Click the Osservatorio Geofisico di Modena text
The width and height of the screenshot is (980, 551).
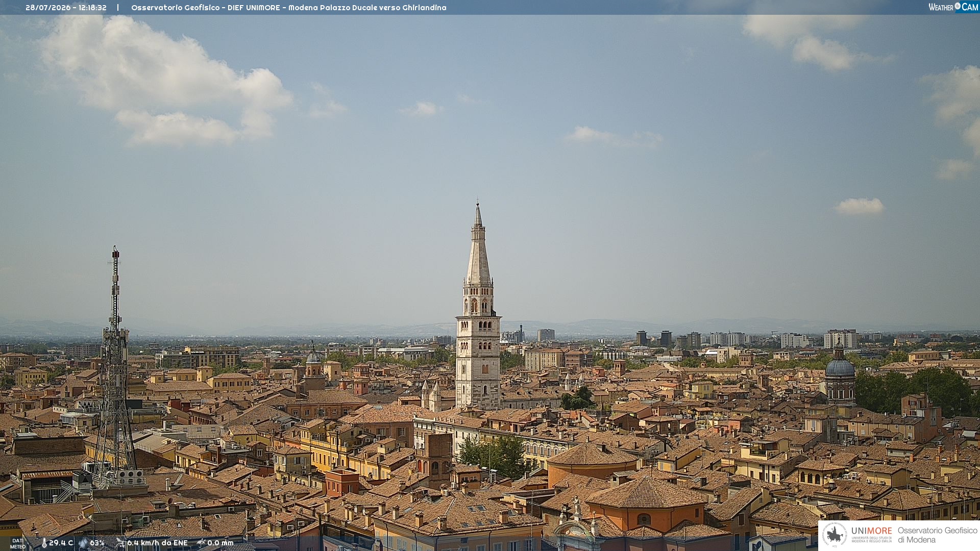(x=937, y=535)
